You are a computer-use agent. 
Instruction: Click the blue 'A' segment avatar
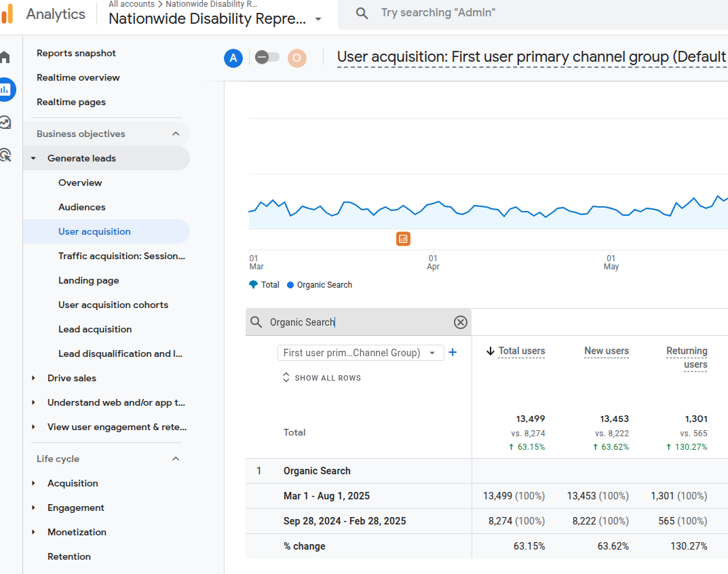click(233, 58)
